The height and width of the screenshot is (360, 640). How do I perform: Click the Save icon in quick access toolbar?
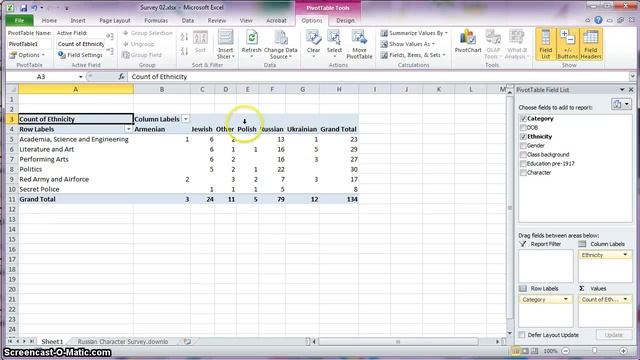tap(23, 8)
